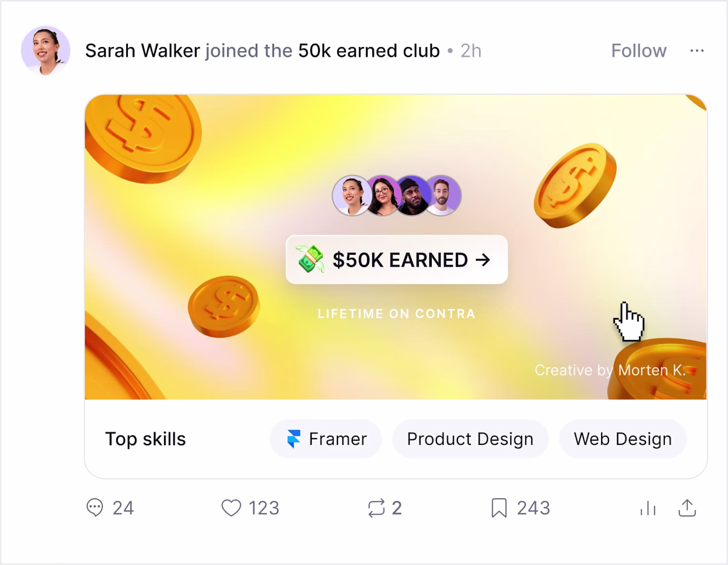
Task: Open the $50K EARNED button
Action: coord(396,259)
